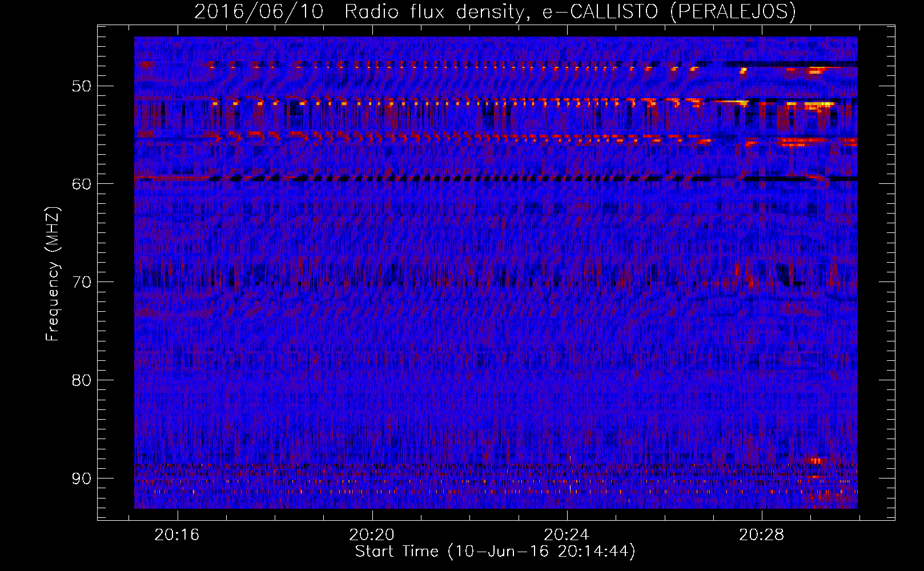This screenshot has height=571, width=924.
Task: Click the 60 MHz frequency tick label
Action: click(x=81, y=184)
